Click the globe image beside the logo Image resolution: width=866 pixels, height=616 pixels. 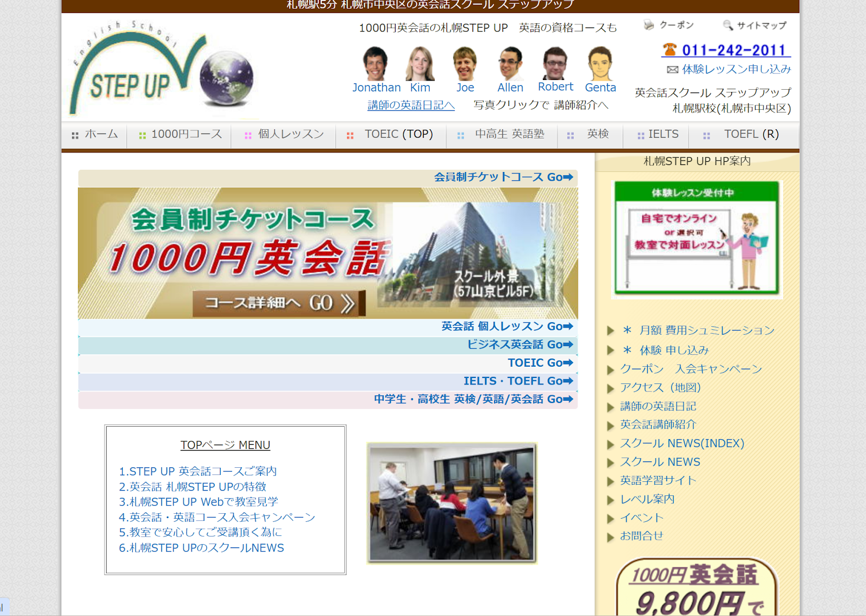point(226,78)
